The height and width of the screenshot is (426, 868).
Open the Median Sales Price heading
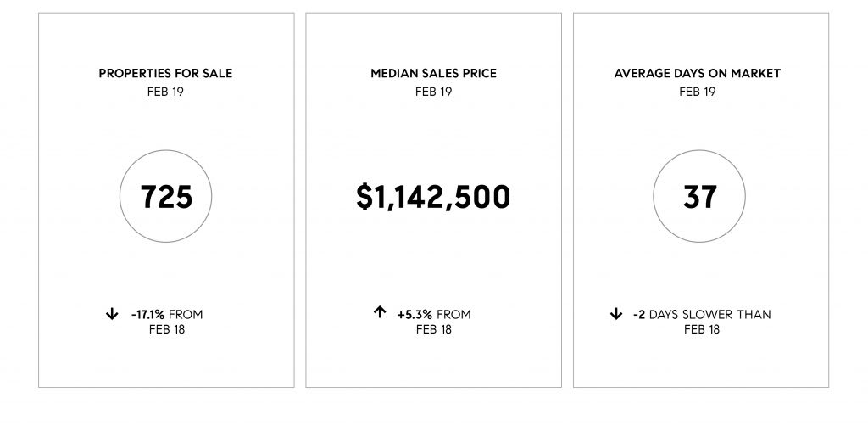pyautogui.click(x=433, y=74)
